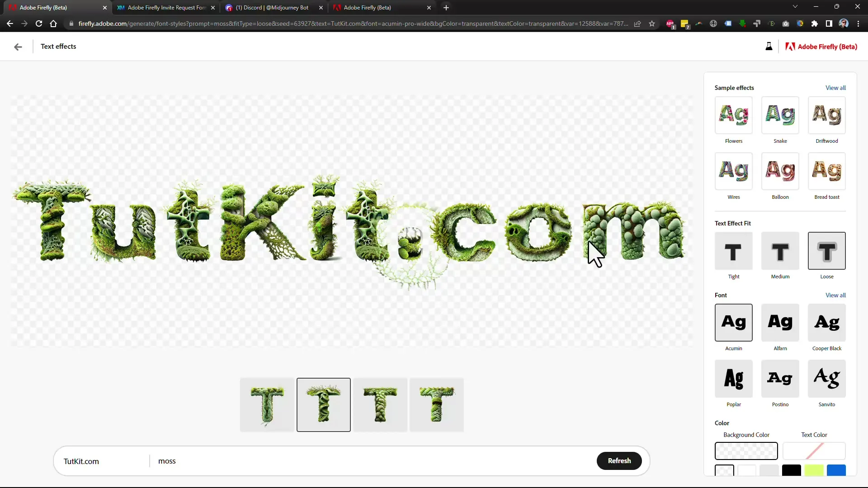
Task: Select the background color swatch
Action: (746, 450)
